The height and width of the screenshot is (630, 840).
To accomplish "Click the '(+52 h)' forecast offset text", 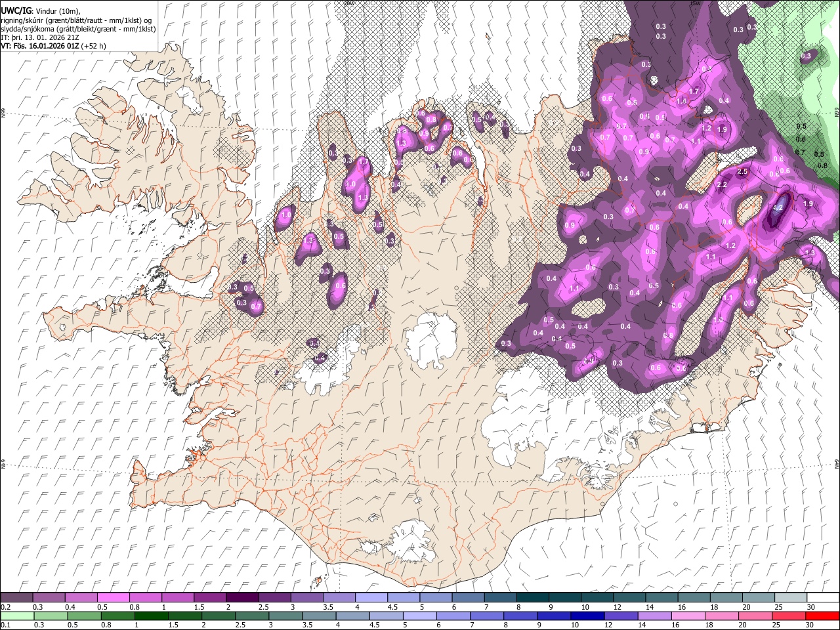I will 94,46.
